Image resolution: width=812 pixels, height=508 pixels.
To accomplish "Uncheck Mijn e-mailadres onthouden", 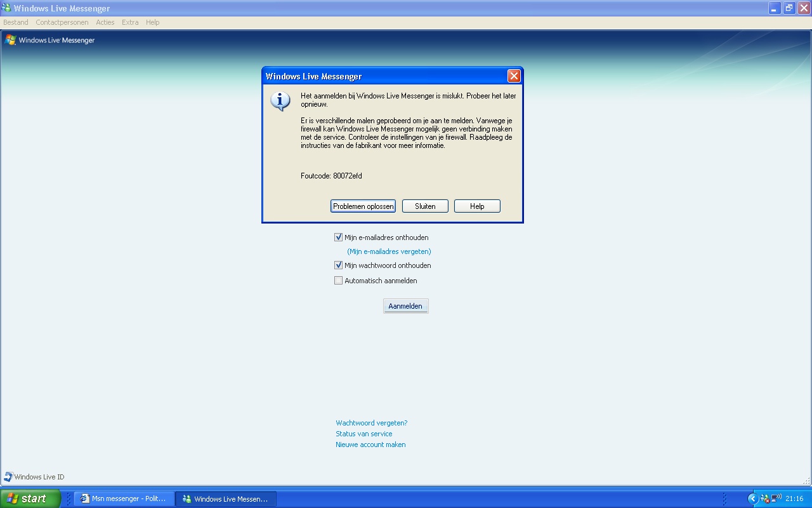I will (x=338, y=237).
